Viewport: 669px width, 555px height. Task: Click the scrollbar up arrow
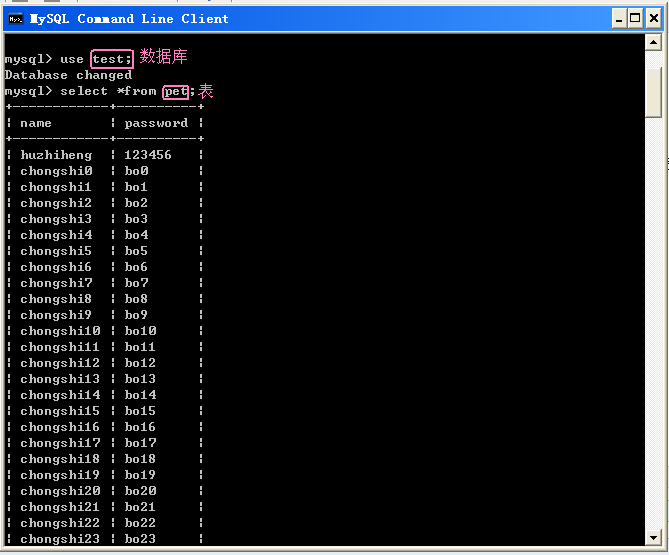point(653,43)
